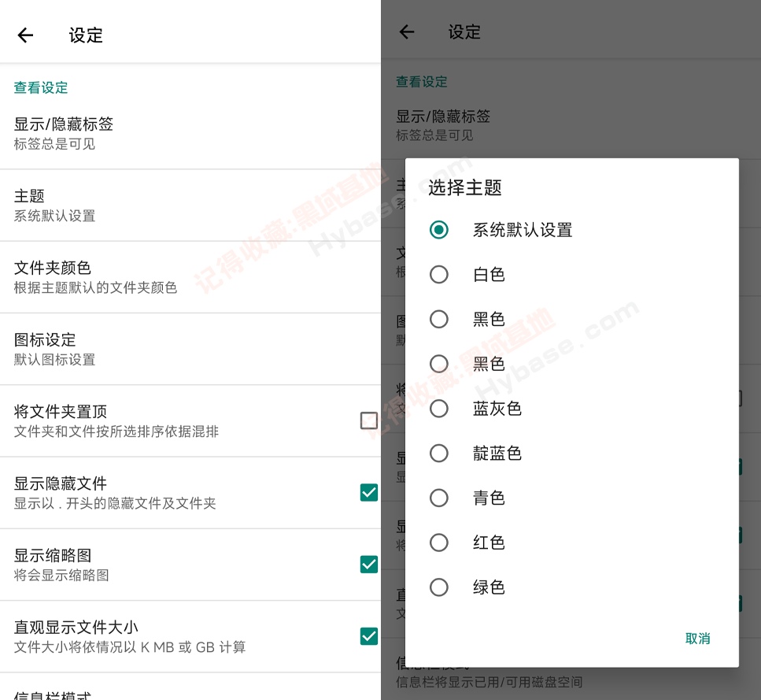Click 查看设定 section header in left panel
This screenshot has width=761, height=700.
[41, 87]
